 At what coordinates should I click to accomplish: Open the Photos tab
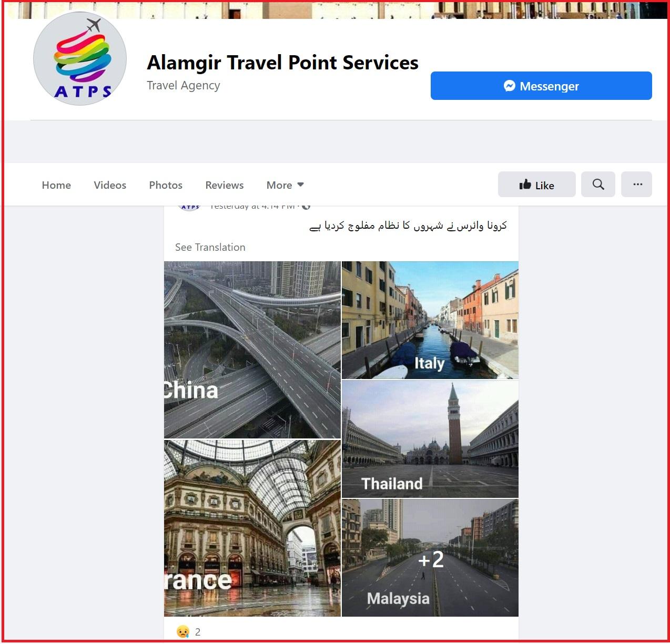(x=166, y=185)
